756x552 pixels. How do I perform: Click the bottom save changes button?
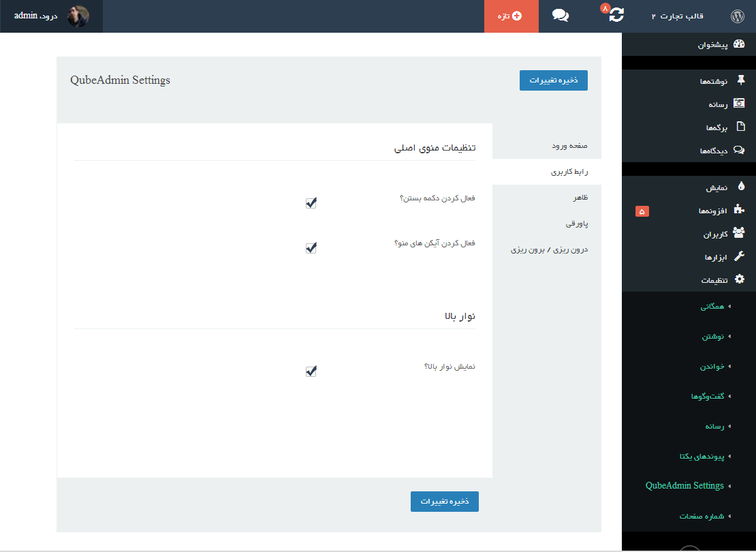tap(444, 502)
